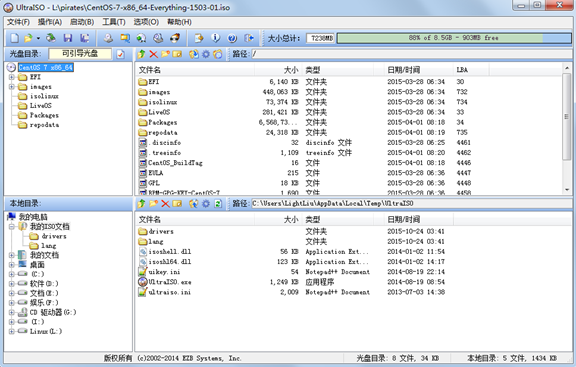576x367 pixels.
Task: Click the Add Files toolbar icon
Action: click(x=199, y=38)
